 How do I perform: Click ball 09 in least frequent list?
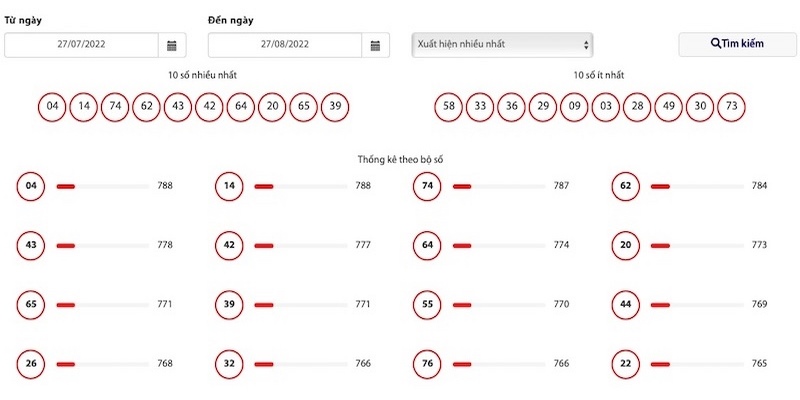click(x=574, y=107)
